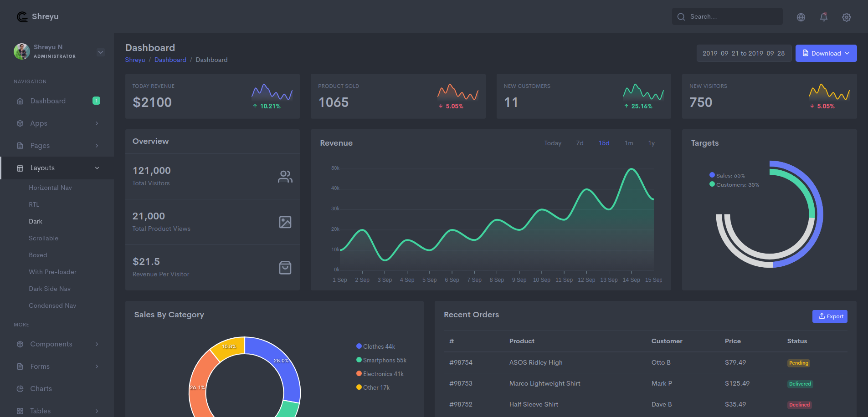Image resolution: width=868 pixels, height=417 pixels.
Task: Click the Total Visitors users icon
Action: click(x=285, y=177)
